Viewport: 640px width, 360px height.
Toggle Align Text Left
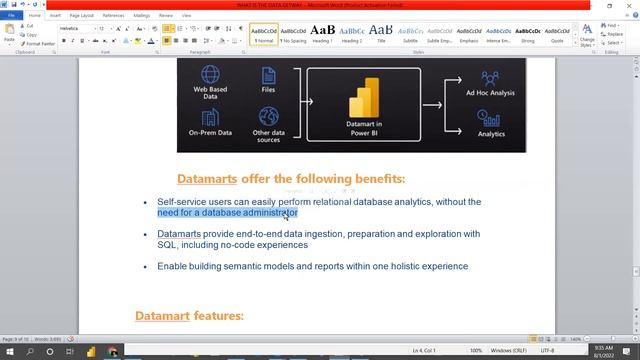click(167, 41)
